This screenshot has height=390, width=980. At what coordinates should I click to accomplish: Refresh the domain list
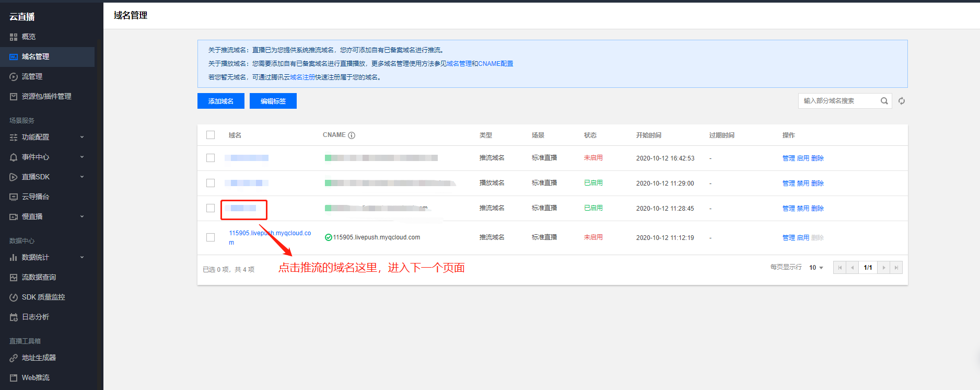tap(902, 101)
